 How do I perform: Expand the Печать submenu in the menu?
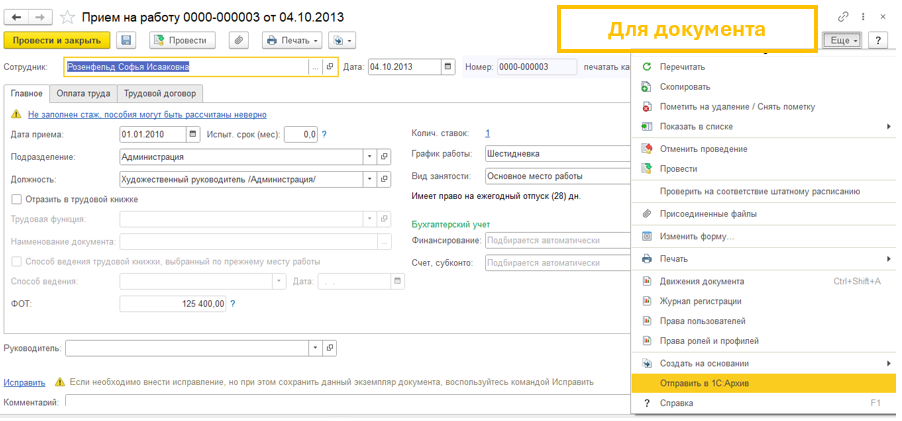(889, 259)
